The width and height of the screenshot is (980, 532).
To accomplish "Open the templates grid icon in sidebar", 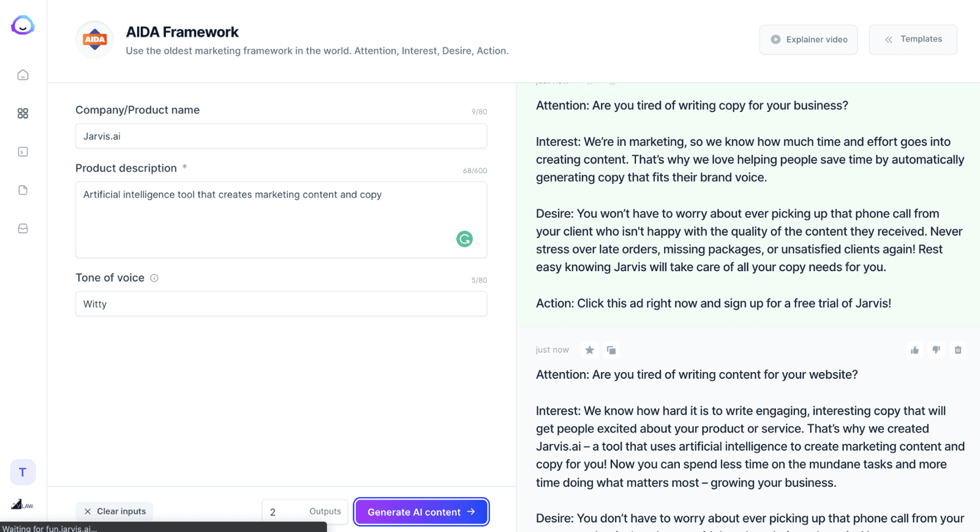I will tap(23, 113).
